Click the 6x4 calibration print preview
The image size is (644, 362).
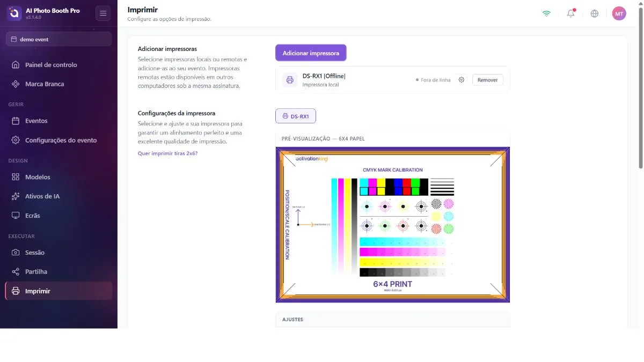point(392,225)
